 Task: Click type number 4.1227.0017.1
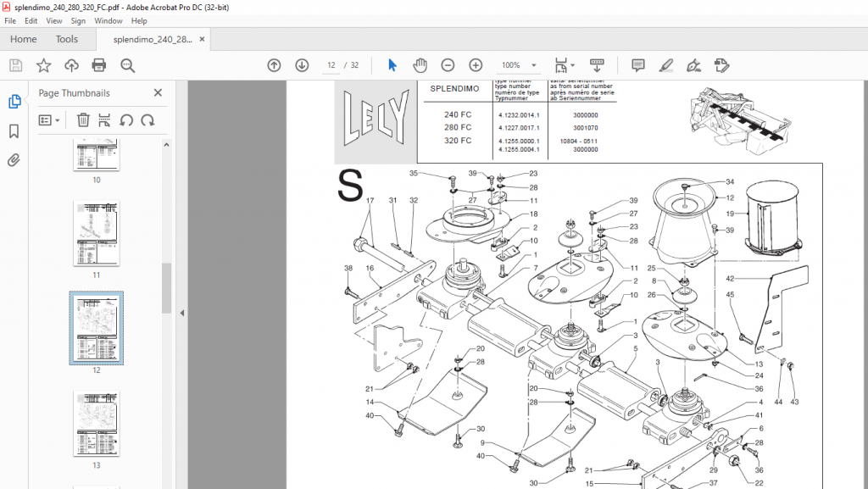pos(519,128)
